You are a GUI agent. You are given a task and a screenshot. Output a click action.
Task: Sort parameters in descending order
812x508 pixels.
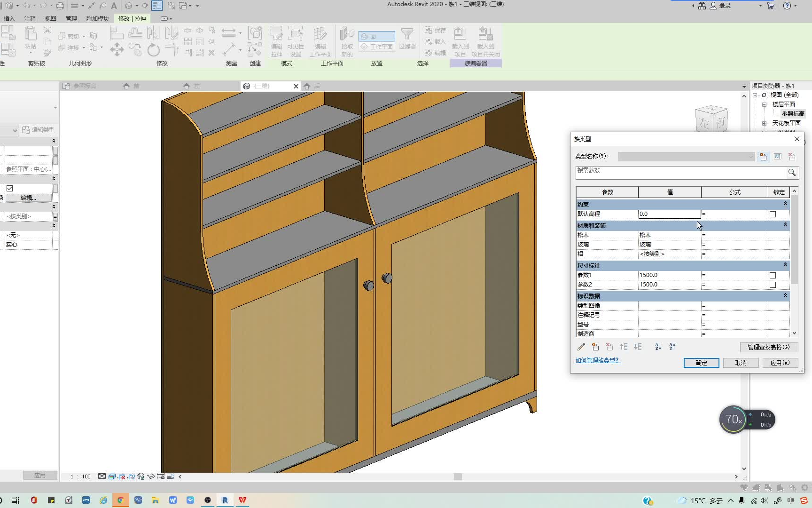point(672,347)
